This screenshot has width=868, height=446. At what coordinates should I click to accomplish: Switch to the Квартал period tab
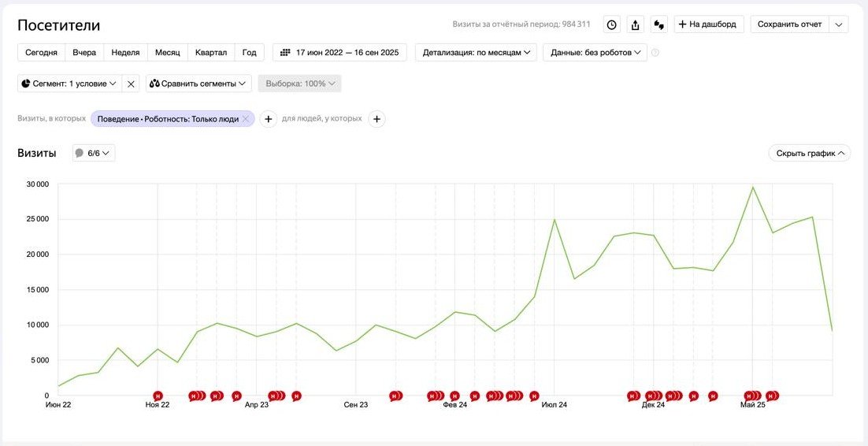point(210,53)
